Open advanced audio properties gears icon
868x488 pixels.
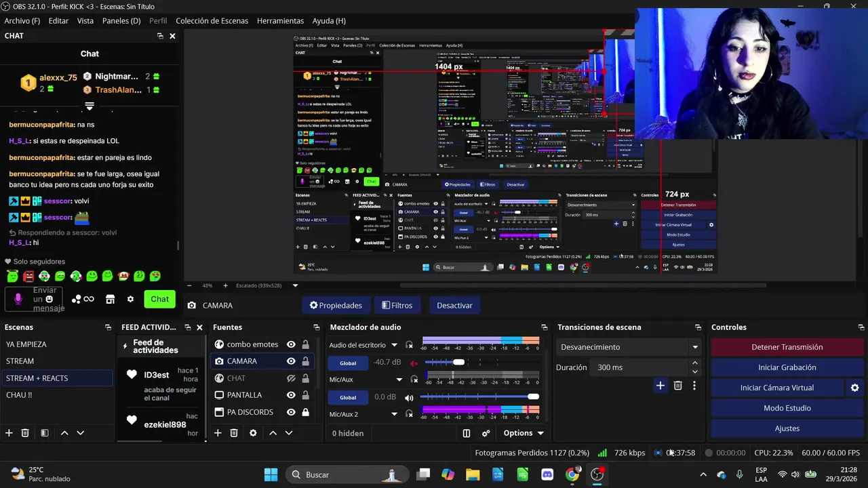486,433
